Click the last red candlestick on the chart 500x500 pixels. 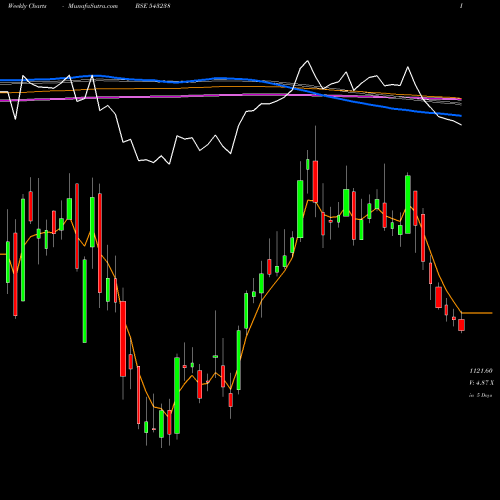point(461,325)
